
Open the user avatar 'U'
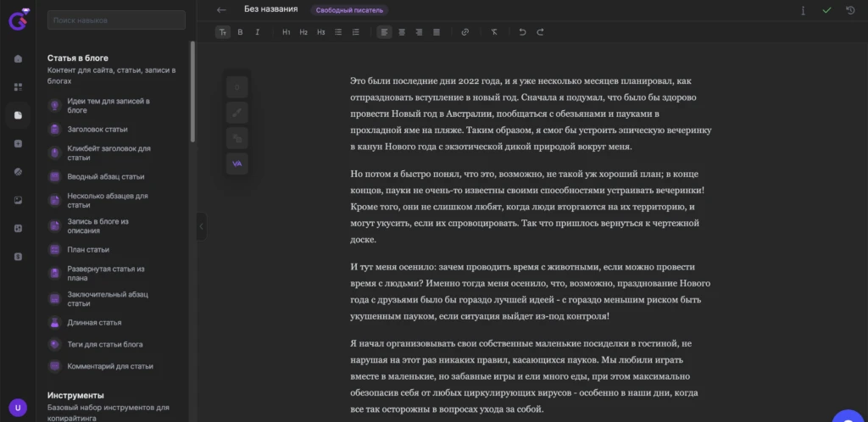pyautogui.click(x=19, y=408)
